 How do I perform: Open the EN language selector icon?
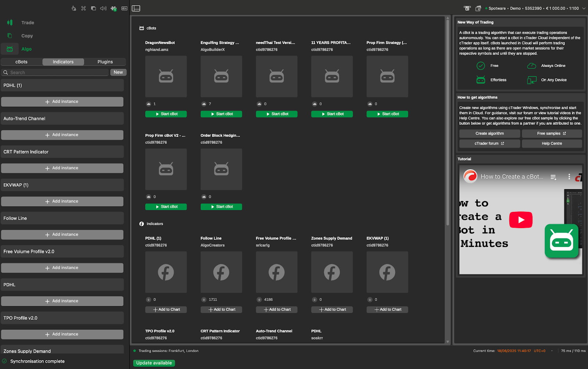pos(125,8)
